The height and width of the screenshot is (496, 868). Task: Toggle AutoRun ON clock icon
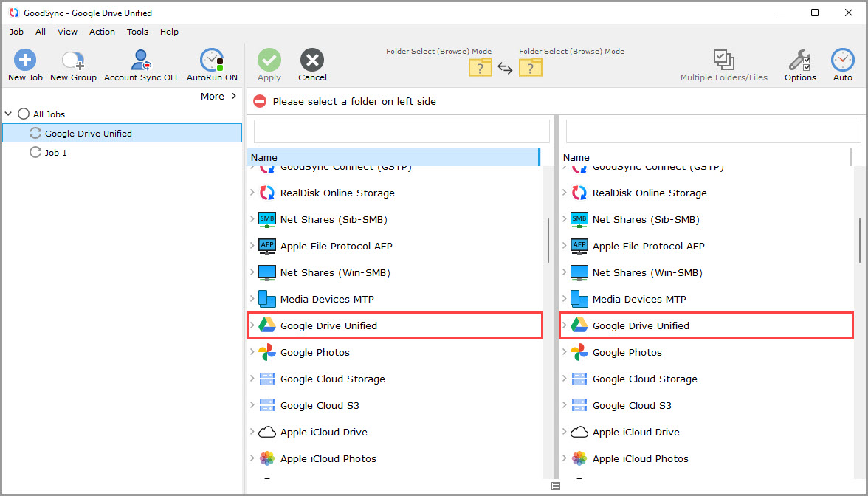pyautogui.click(x=211, y=60)
